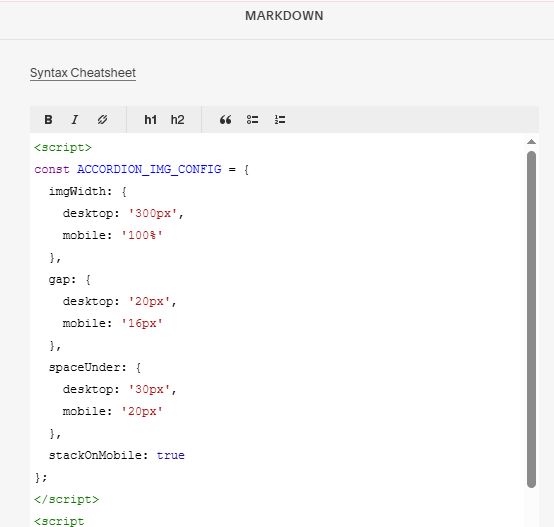This screenshot has width=554, height=527.
Task: Click the MARKDOWN panel title
Action: pos(284,16)
